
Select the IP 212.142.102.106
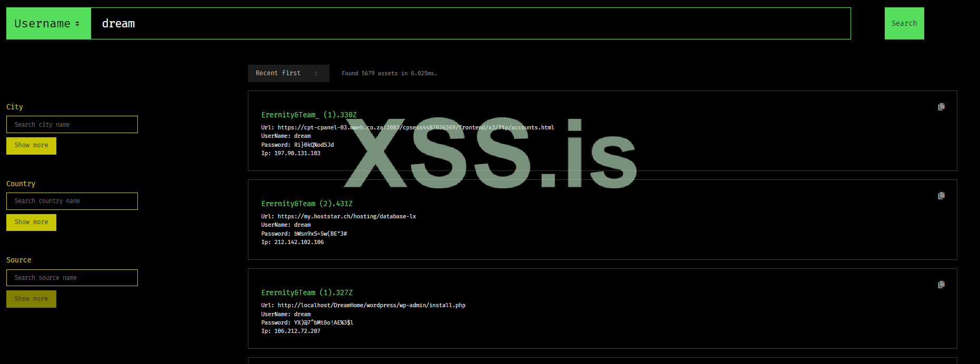pyautogui.click(x=299, y=242)
